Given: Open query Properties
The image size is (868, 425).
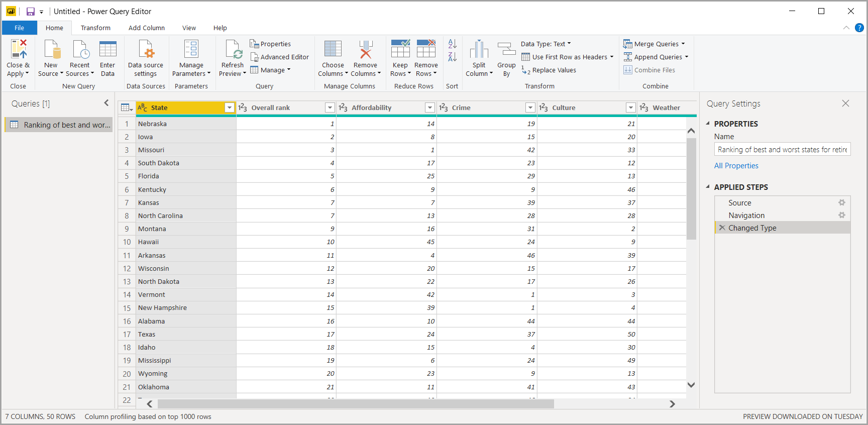Looking at the screenshot, I should coord(270,44).
